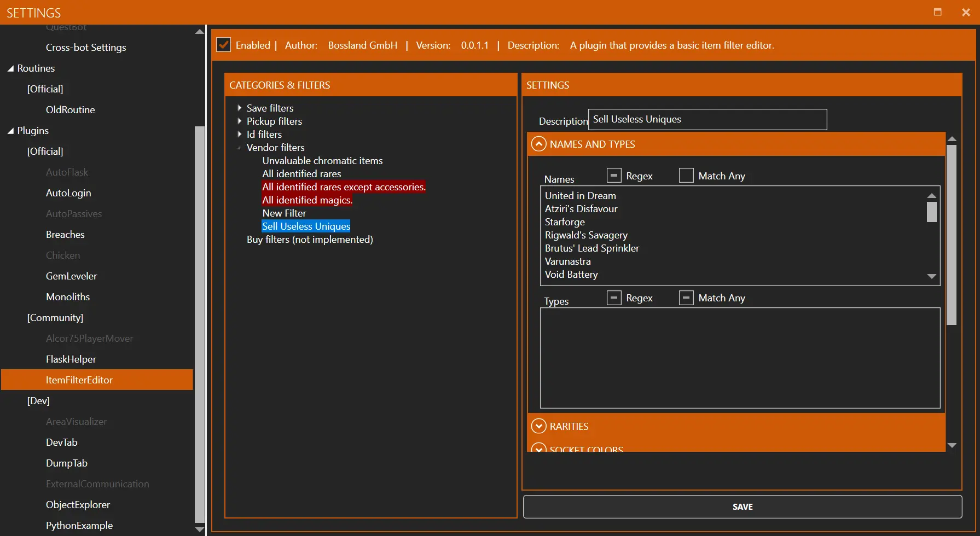
Task: Select United in Dream name entry
Action: [x=580, y=196]
